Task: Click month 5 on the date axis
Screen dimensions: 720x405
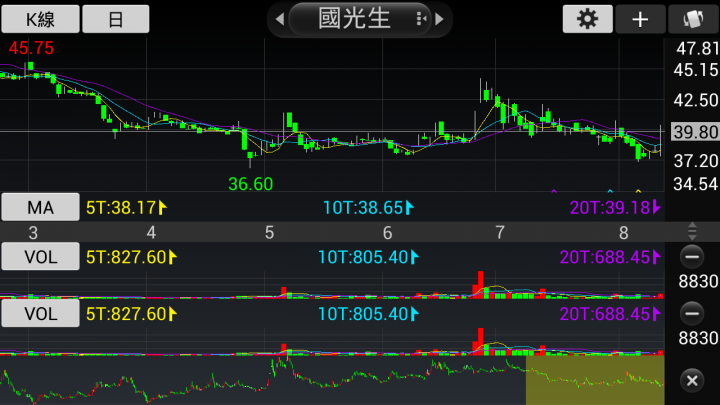Action: (x=270, y=233)
